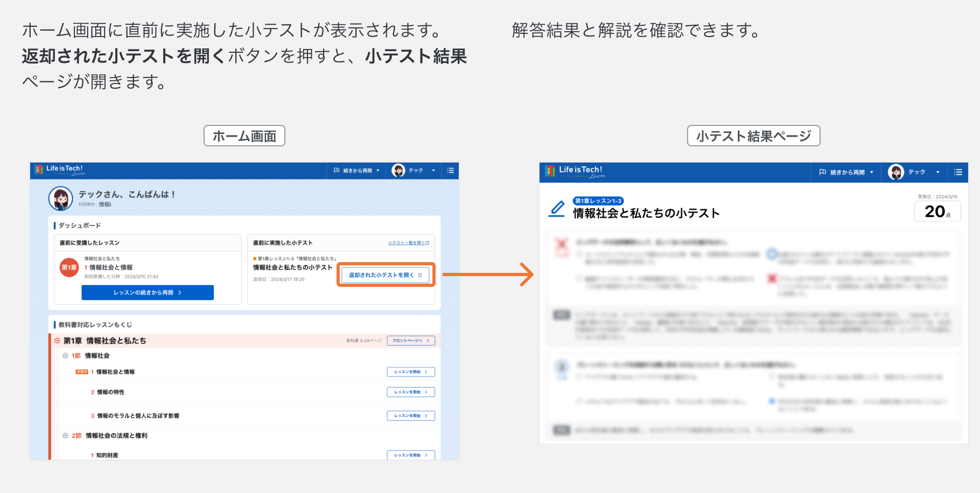Click the 1 情報社会と情報 recent lesson title

click(x=108, y=267)
